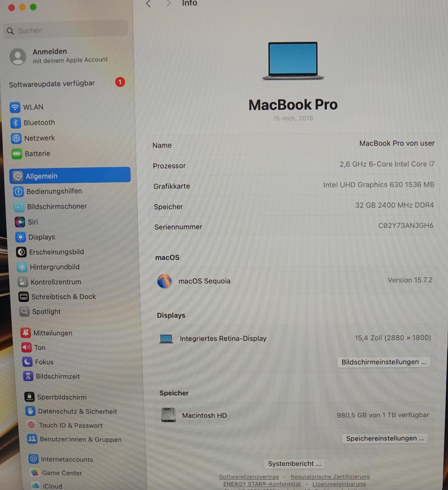This screenshot has width=448, height=490.
Task: Select Anmelden mit deinem Apple Account
Action: pyautogui.click(x=70, y=56)
